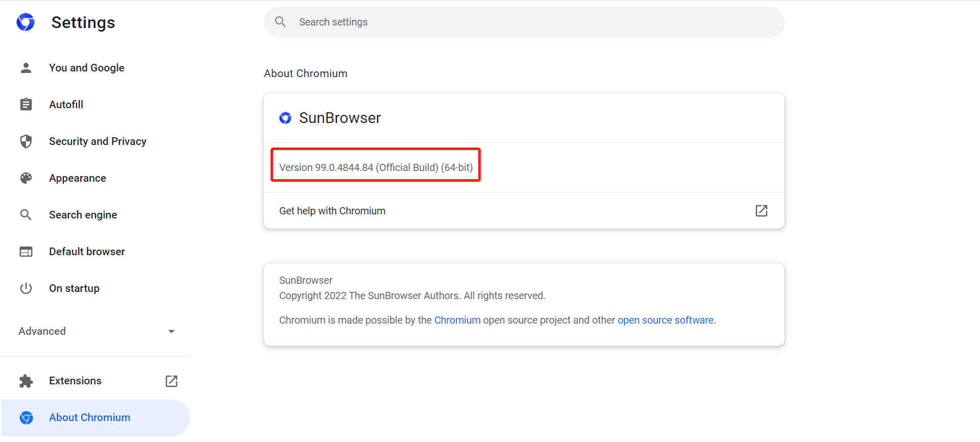Click the Search settings input field
This screenshot has width=980, height=442.
tap(524, 22)
